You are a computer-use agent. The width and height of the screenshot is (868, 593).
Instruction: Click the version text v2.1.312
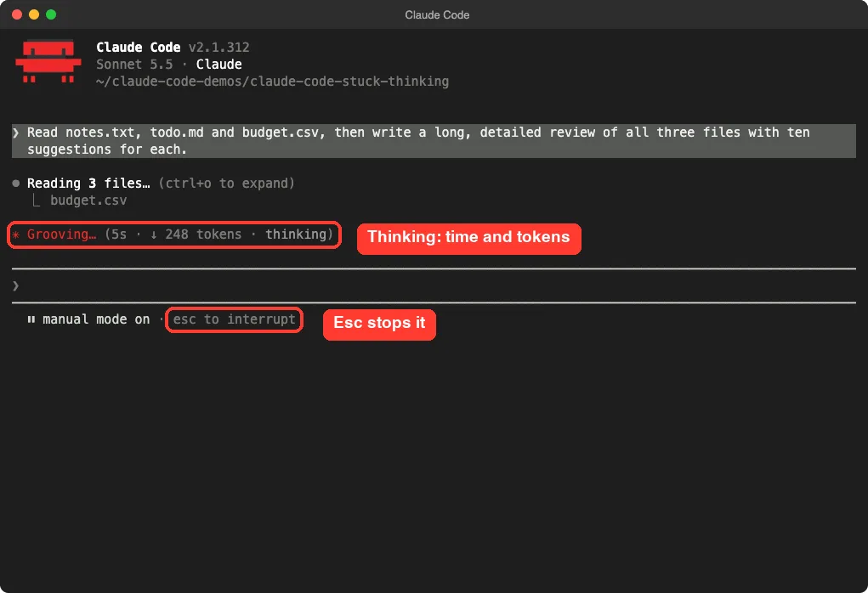pos(218,47)
